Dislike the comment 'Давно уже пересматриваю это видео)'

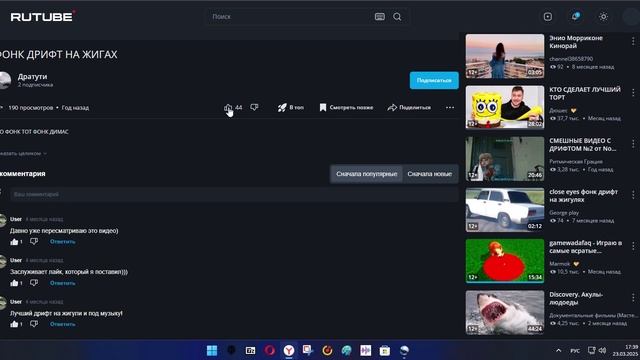tap(34, 242)
